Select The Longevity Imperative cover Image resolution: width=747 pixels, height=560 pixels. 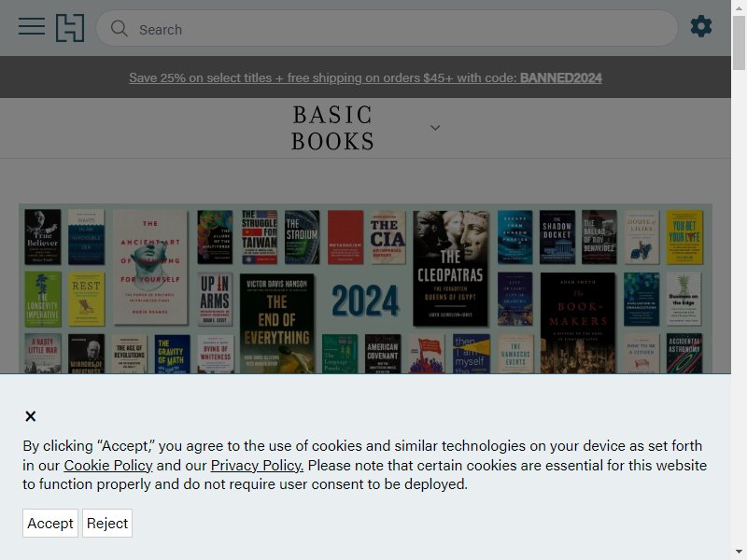(x=42, y=299)
